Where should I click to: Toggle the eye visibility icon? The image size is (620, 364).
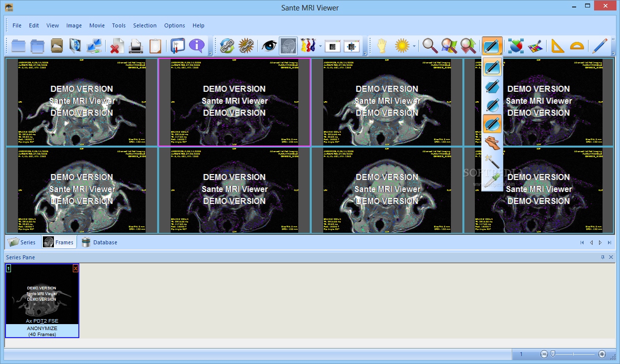click(x=269, y=46)
